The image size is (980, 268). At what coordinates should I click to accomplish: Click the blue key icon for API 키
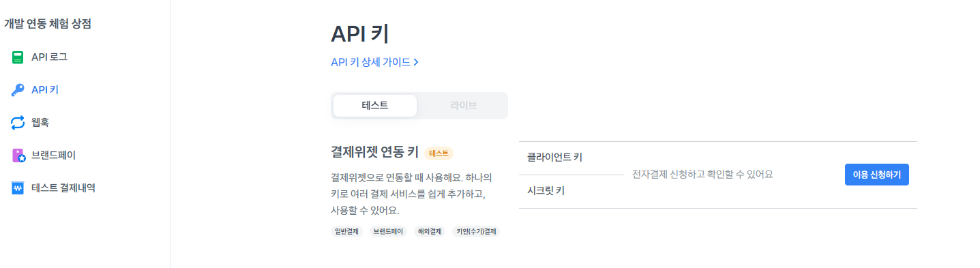18,90
